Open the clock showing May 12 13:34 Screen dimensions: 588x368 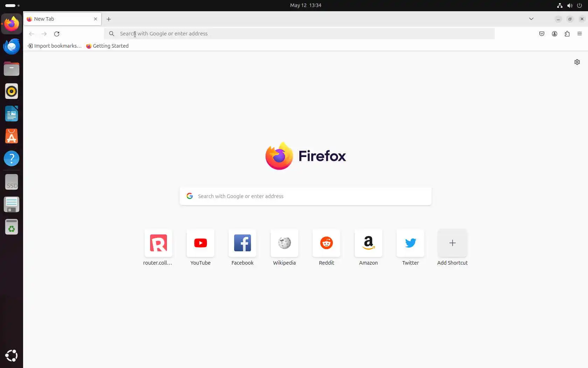click(306, 5)
